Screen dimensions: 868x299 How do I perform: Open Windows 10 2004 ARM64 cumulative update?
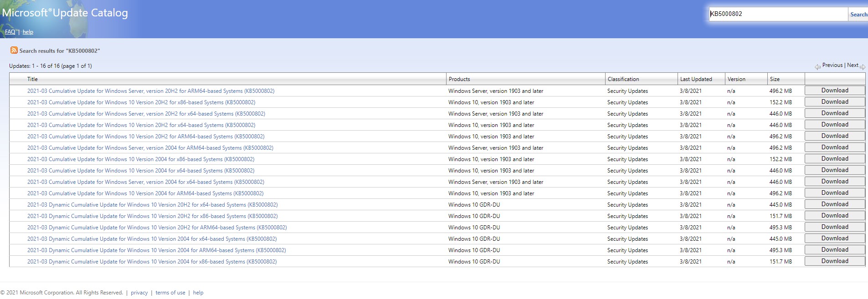pyautogui.click(x=145, y=193)
